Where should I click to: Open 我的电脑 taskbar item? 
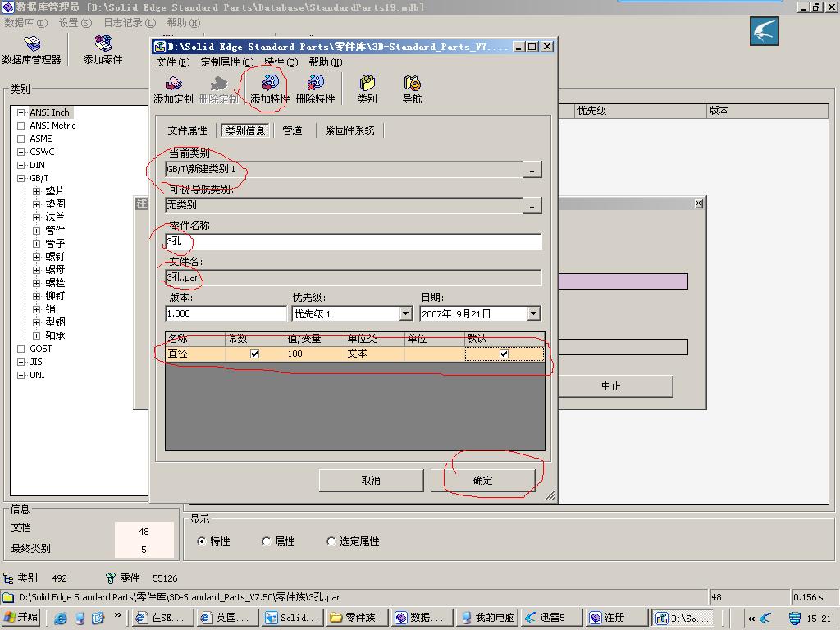click(x=486, y=617)
